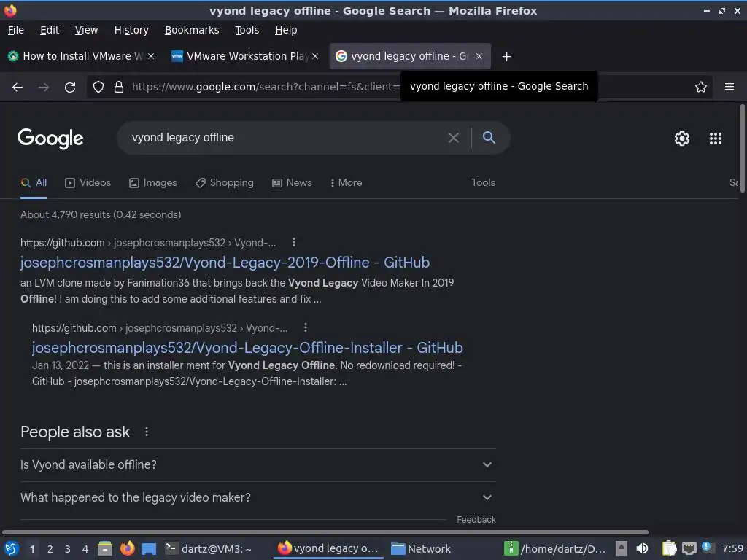
Task: Click the eject removable media tray icon
Action: tap(621, 548)
